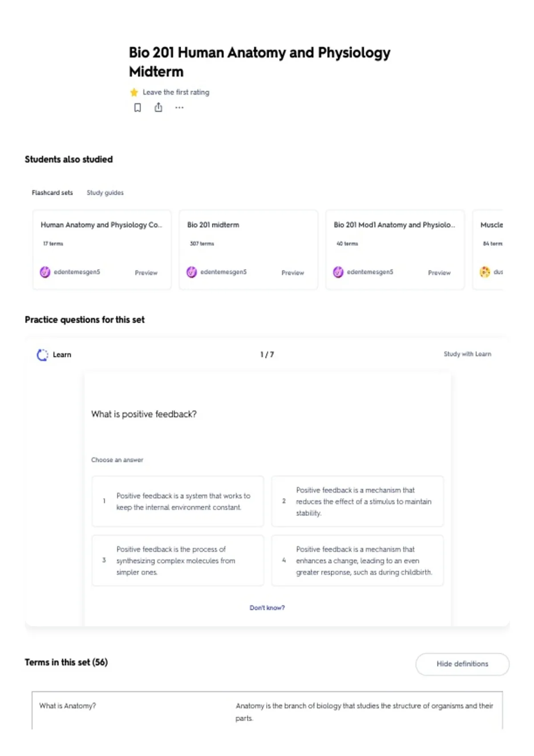Open the Bio 201 Mod1 Anatomy card
The image size is (534, 756).
(x=395, y=250)
